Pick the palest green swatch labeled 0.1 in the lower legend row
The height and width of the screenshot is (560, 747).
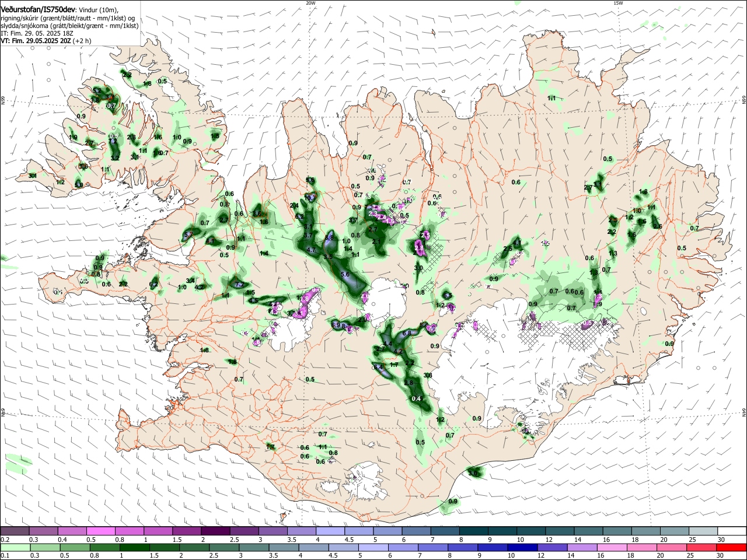tap(15, 548)
